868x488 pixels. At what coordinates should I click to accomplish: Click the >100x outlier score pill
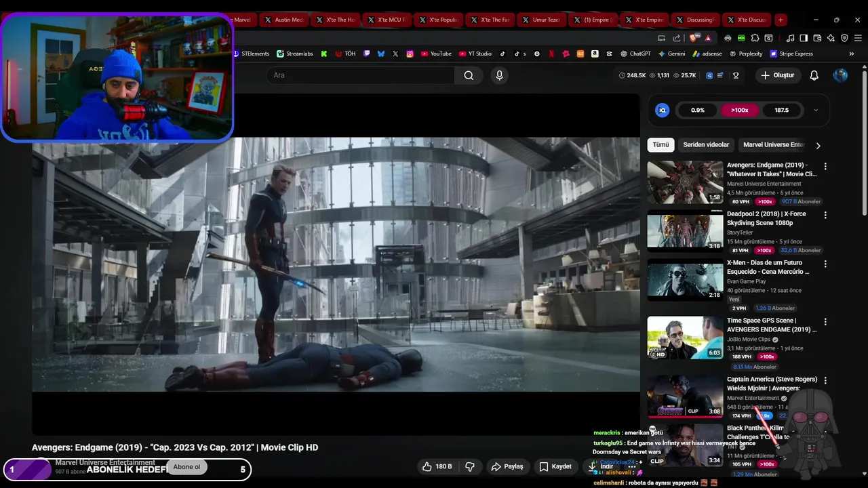pos(740,110)
